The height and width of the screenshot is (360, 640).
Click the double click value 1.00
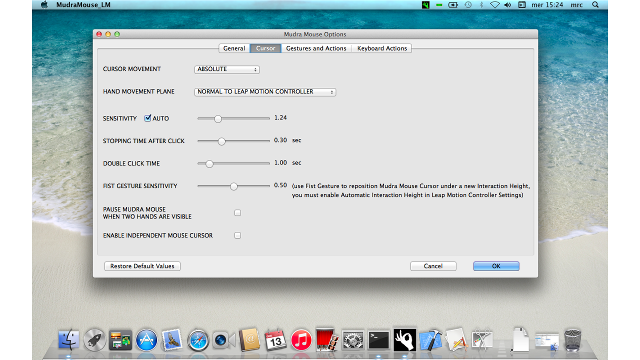(280, 162)
